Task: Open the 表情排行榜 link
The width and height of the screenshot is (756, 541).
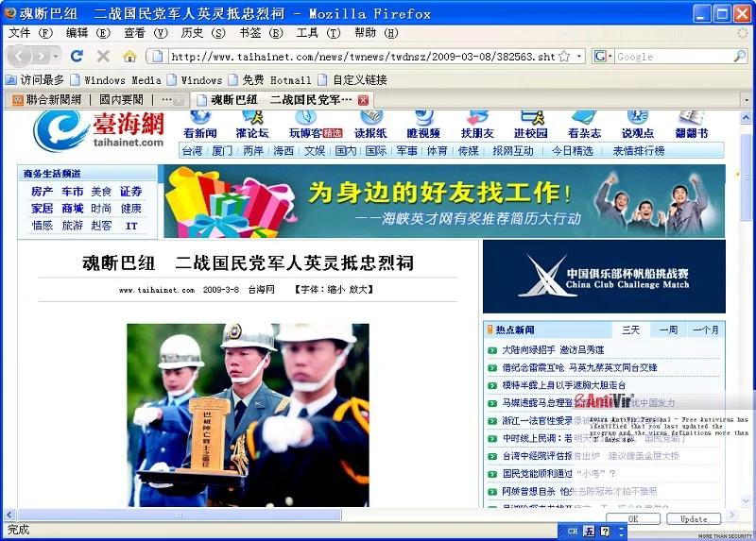Action: tap(639, 151)
